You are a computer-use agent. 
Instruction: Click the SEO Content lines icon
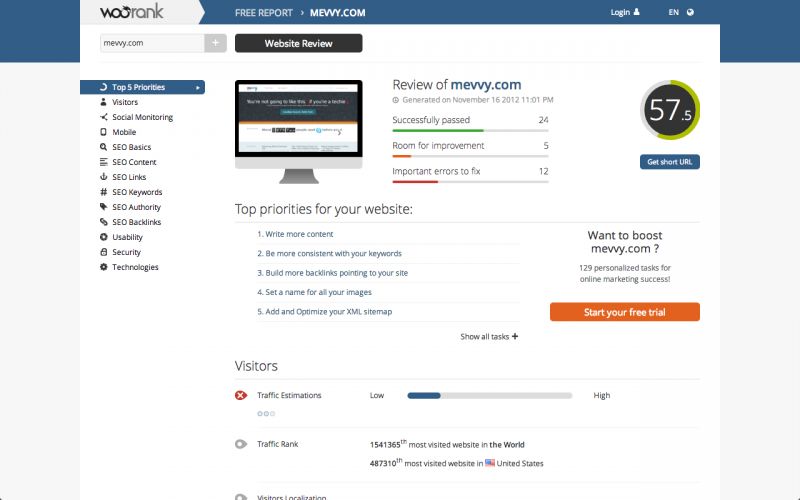pyautogui.click(x=104, y=162)
